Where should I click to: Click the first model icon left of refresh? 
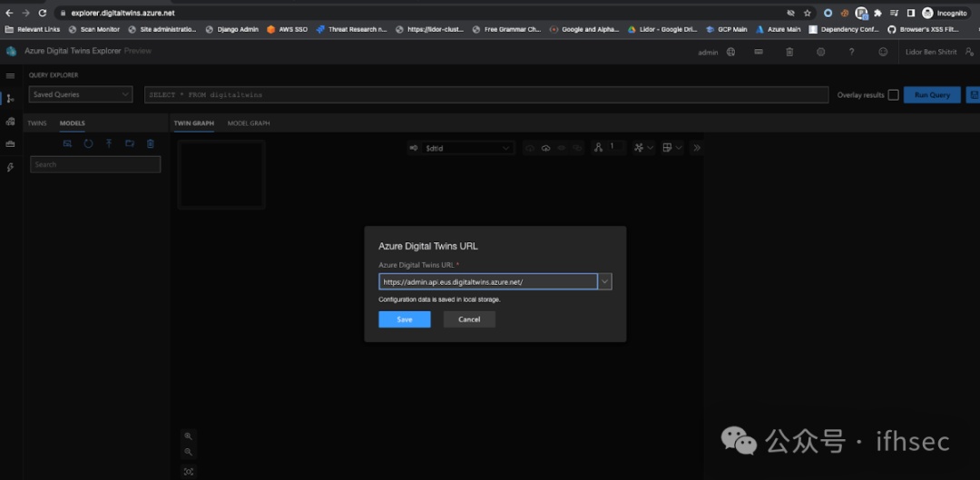point(67,143)
